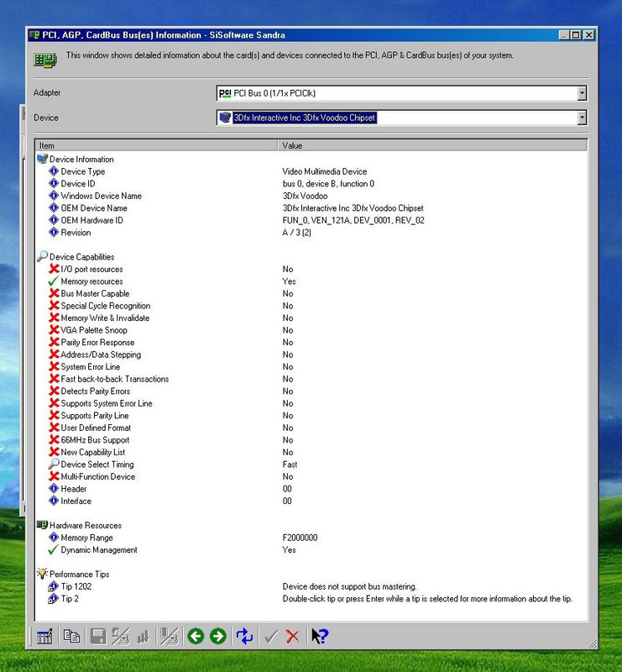Viewport: 622px width, 672px height.
Task: Click the Copy to clipboard toolbar icon
Action: click(x=71, y=637)
